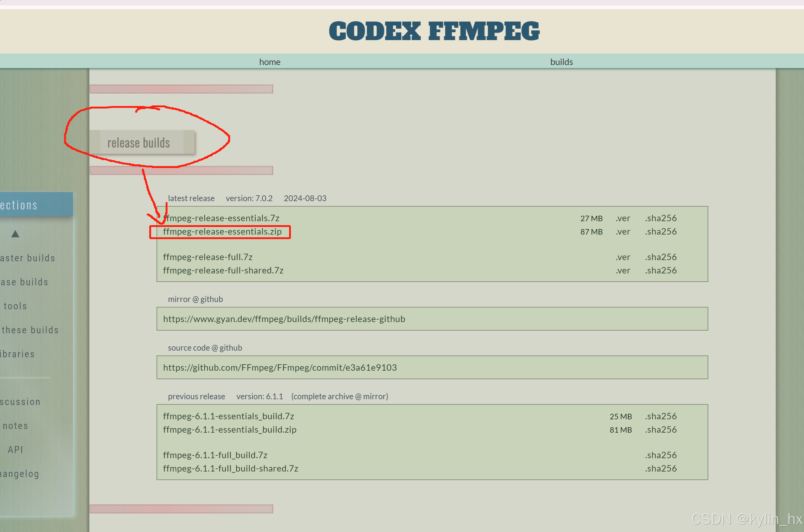Click the CODEX FFMPEG site title
Image resolution: width=804 pixels, height=532 pixels.
coord(434,31)
